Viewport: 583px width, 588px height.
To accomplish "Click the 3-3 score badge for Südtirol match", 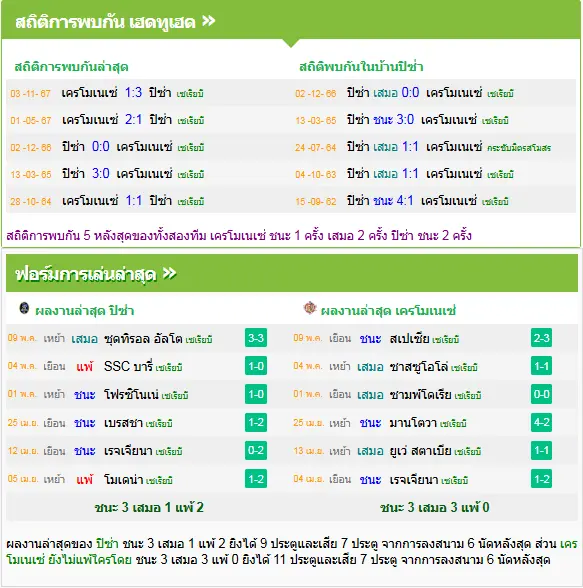I will tap(256, 338).
